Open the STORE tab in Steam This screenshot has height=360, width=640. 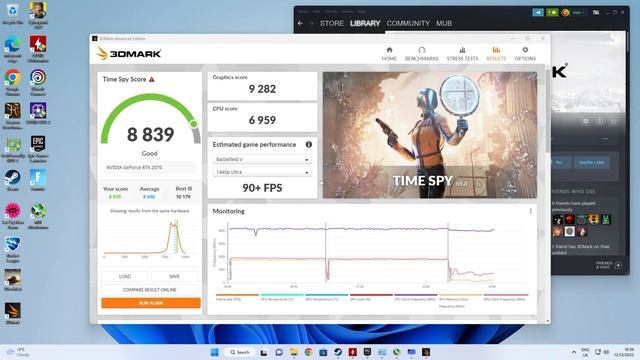point(331,23)
